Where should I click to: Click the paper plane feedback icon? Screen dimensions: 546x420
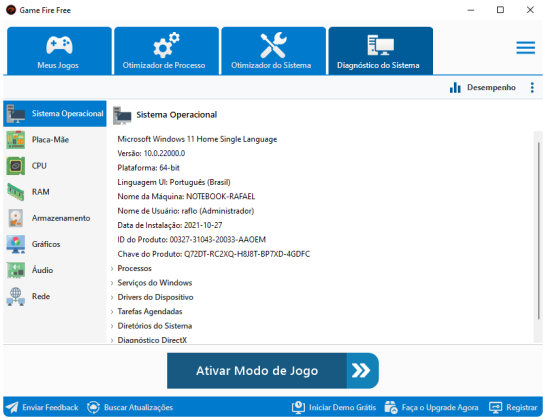coord(12,407)
